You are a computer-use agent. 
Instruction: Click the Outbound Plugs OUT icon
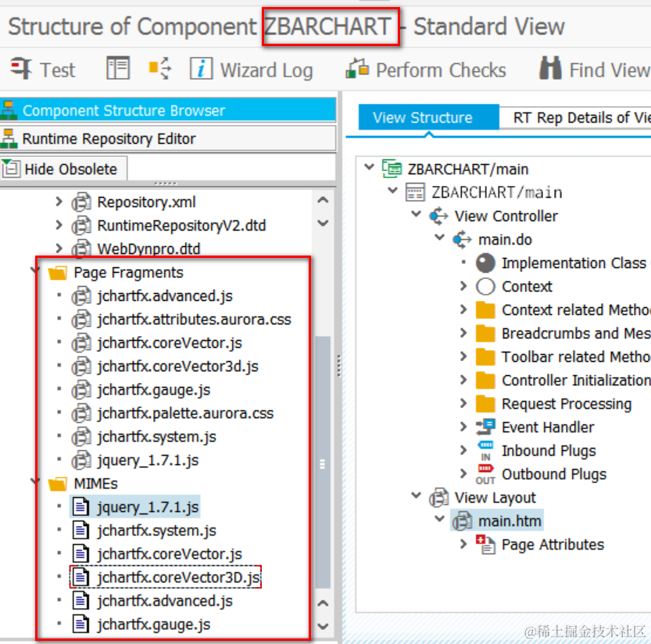(485, 474)
